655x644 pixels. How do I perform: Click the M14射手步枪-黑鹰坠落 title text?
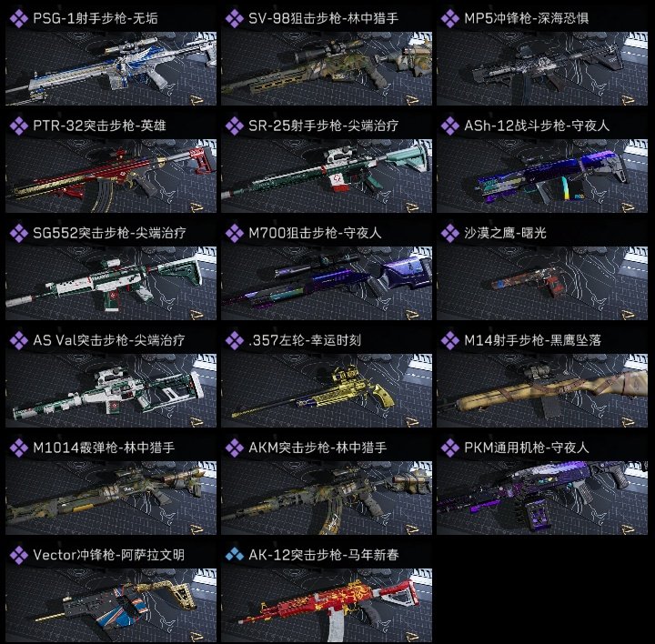coord(532,340)
